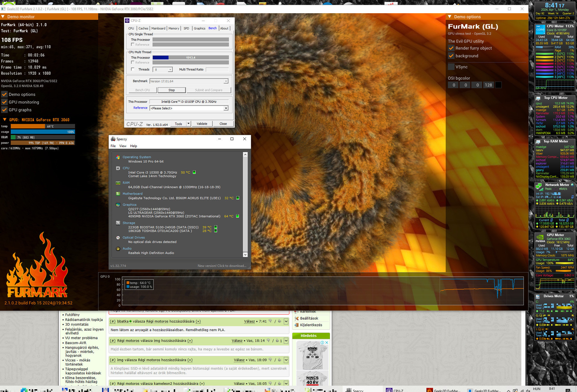The width and height of the screenshot is (577, 392).
Task: Click New version download link in Speccy
Action: pyautogui.click(x=222, y=266)
